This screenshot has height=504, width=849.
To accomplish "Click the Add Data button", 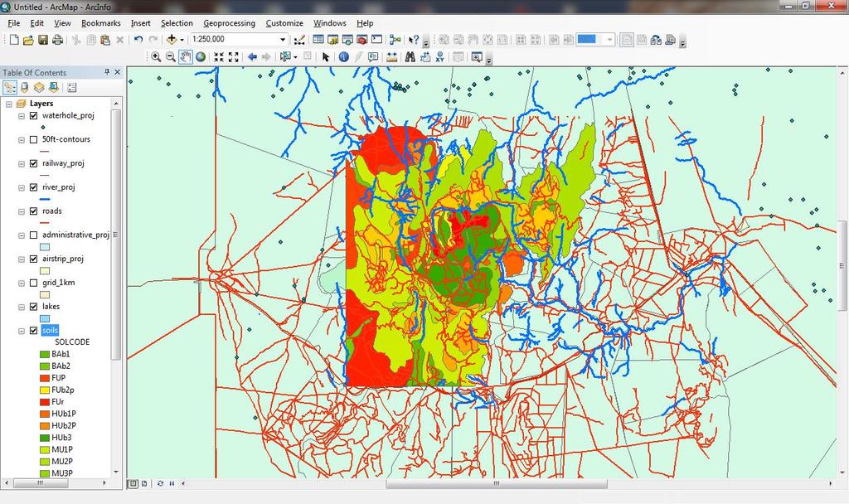I will point(172,40).
